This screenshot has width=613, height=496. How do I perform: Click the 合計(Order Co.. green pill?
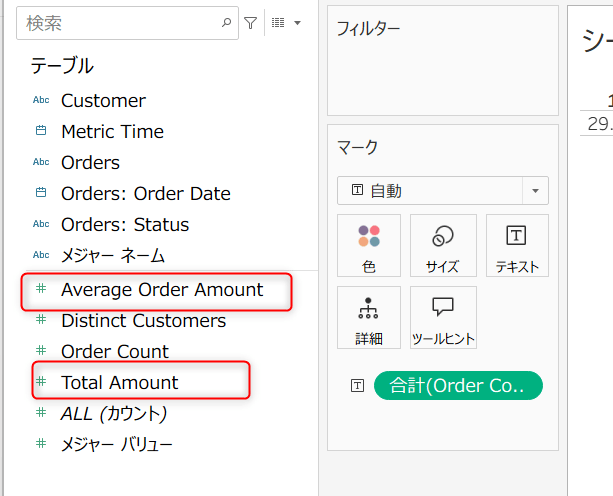click(458, 385)
